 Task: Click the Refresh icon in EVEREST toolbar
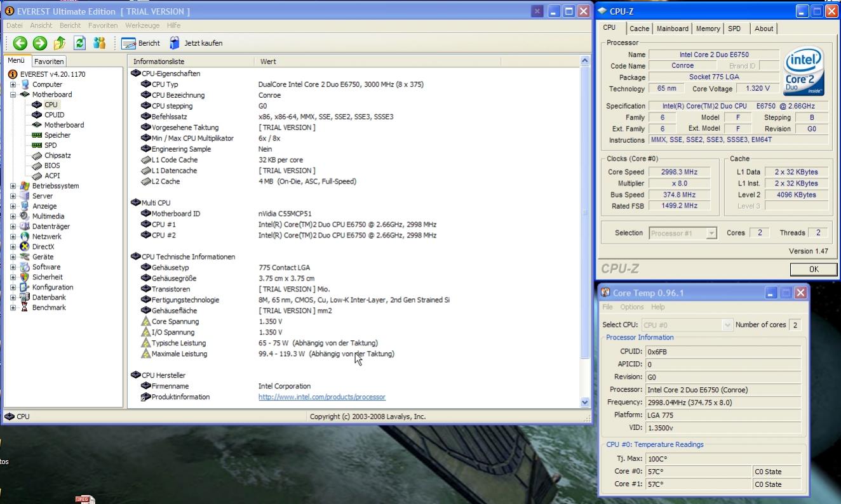[x=79, y=43]
